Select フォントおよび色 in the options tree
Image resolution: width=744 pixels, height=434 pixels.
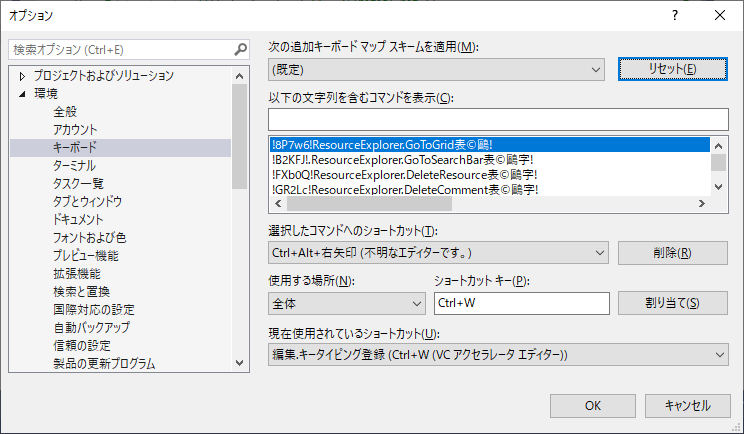(89, 237)
